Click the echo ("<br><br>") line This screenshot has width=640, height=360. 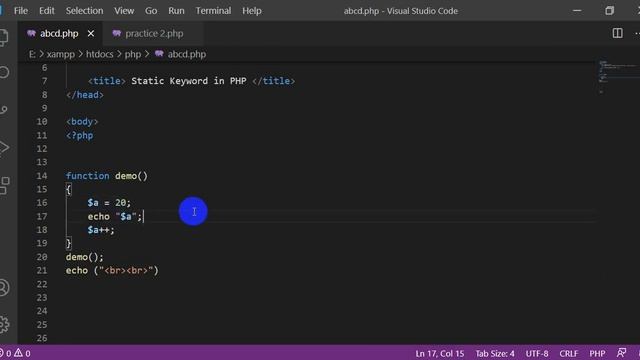click(112, 271)
